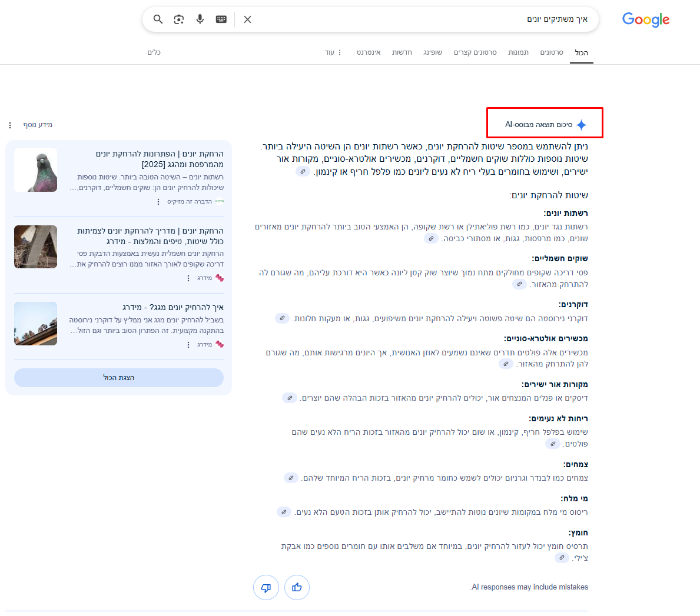Open three-dot menu next to מידע נוסף

(10, 125)
